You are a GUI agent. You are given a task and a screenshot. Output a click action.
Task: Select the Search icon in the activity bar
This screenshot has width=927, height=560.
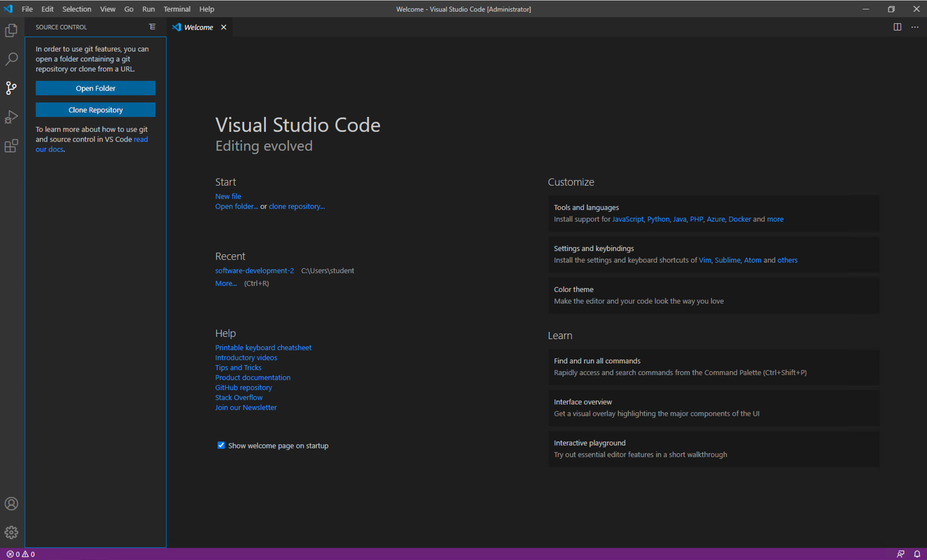coord(11,59)
